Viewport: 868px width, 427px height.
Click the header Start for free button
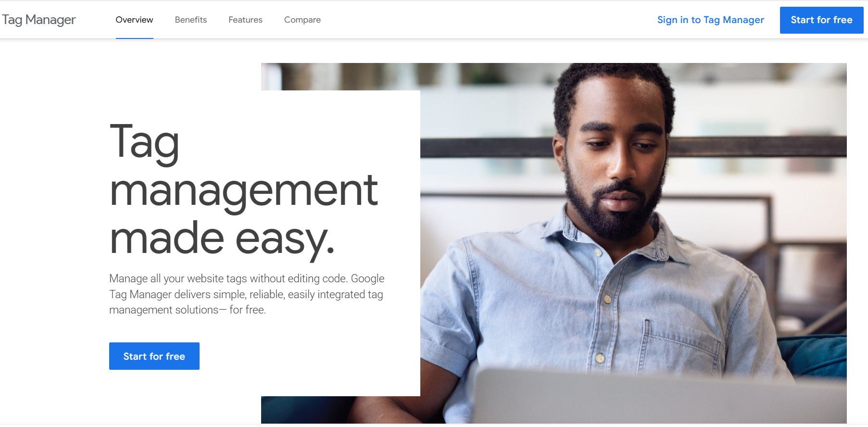point(821,20)
